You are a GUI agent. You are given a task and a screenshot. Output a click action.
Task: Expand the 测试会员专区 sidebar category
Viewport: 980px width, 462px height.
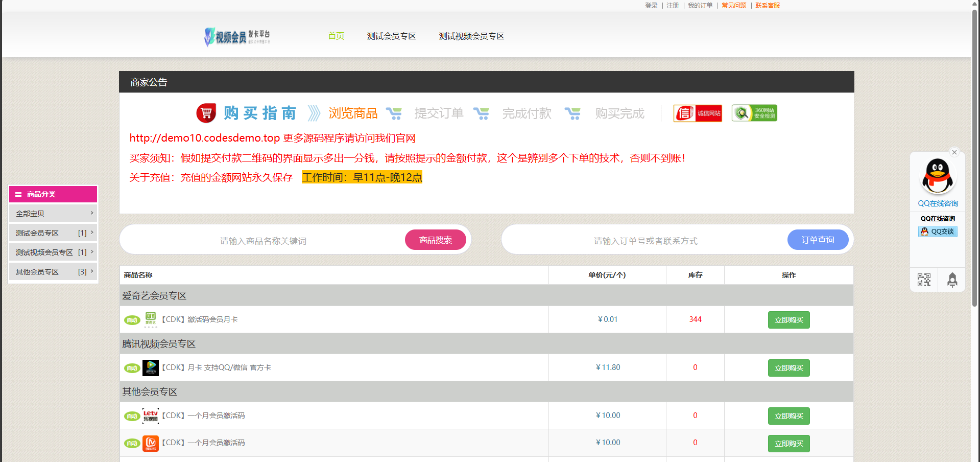(x=53, y=233)
